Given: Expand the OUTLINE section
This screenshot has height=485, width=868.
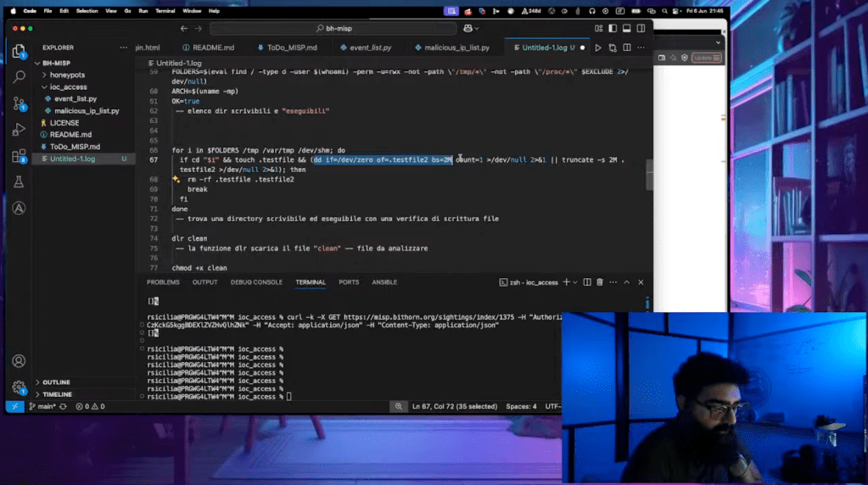Looking at the screenshot, I should tap(56, 382).
